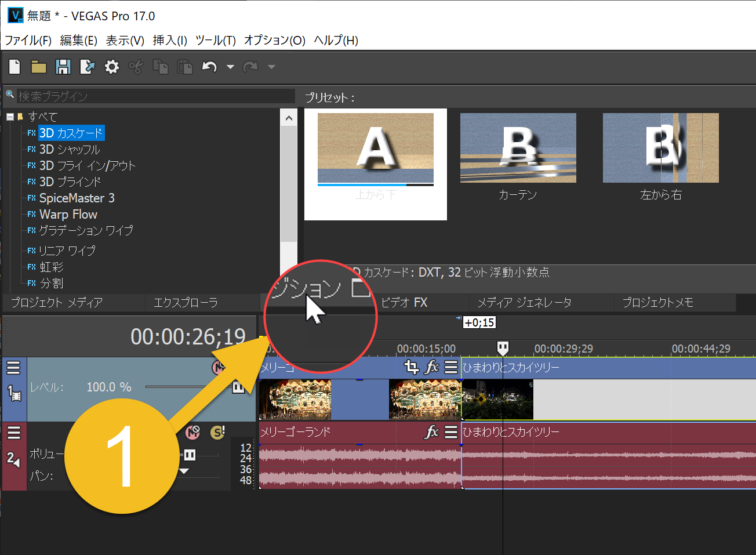This screenshot has height=555, width=756.
Task: Open Event FX on the メリーゴーランド video clip
Action: (x=432, y=367)
